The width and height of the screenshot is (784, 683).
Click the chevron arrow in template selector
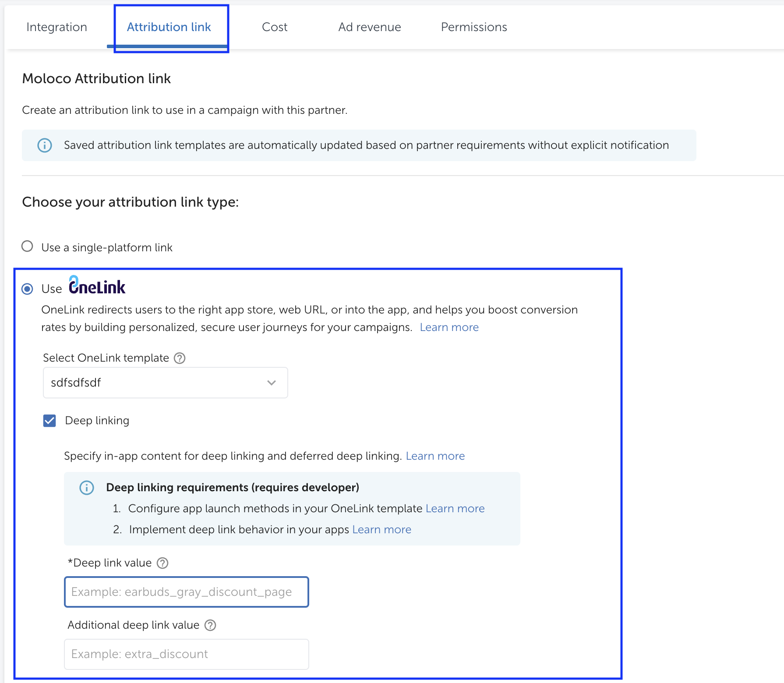(x=272, y=383)
